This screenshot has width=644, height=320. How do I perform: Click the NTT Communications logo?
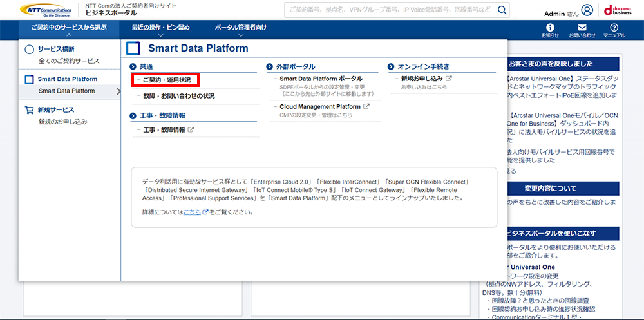46,10
